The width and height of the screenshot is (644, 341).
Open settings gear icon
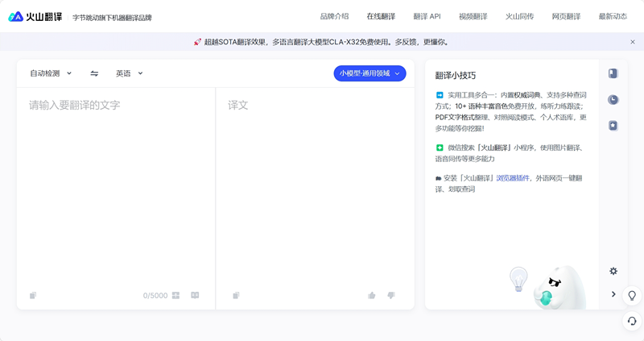pyautogui.click(x=613, y=271)
